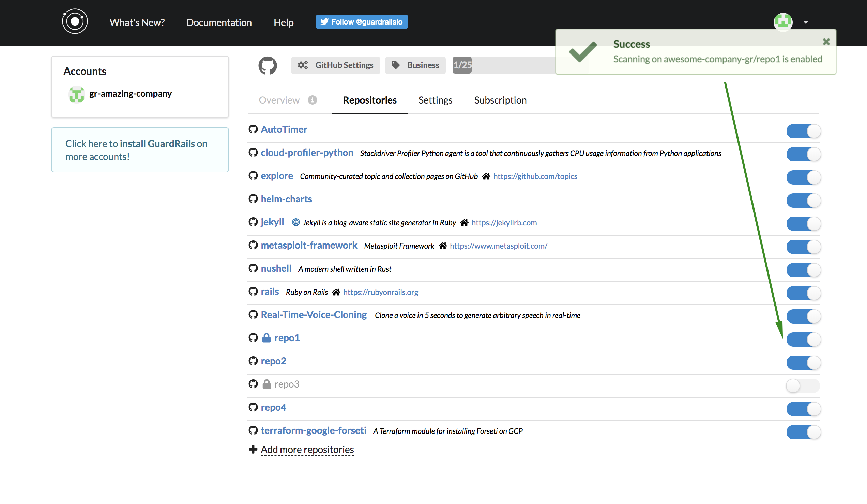Dismiss the Success notification
The height and width of the screenshot is (504, 867).
click(x=826, y=42)
